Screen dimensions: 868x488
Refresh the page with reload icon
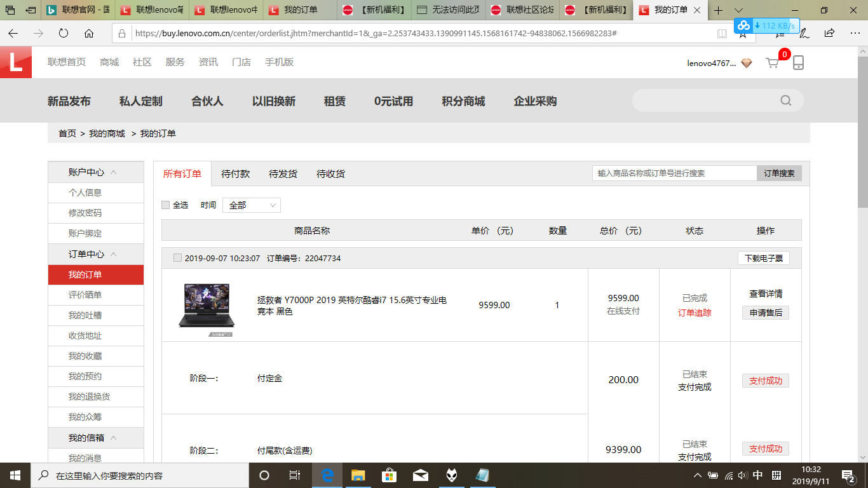coord(64,33)
